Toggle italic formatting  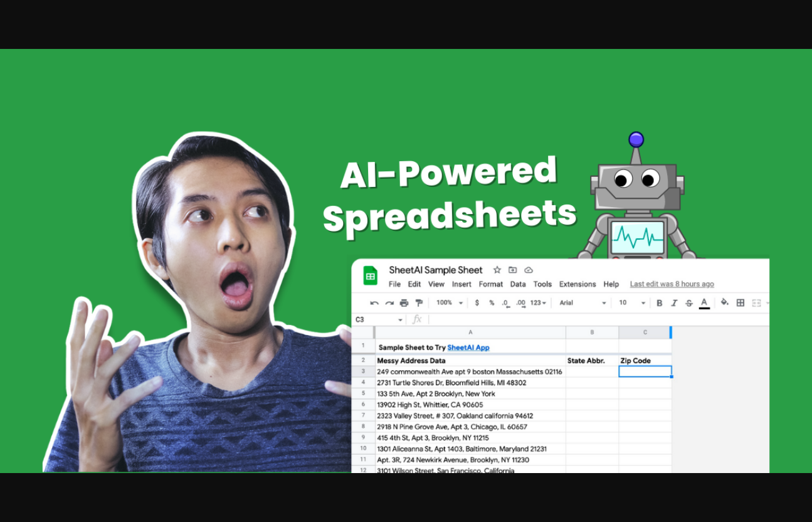[674, 303]
